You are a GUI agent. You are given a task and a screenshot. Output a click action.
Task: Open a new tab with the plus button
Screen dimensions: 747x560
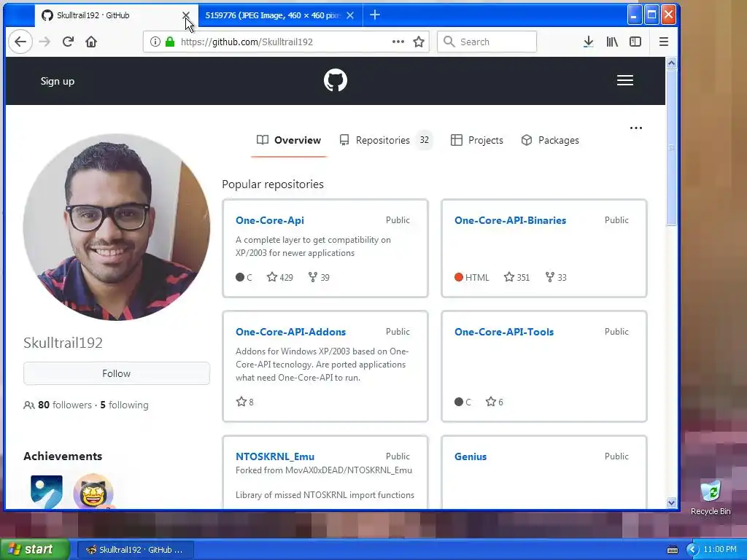point(375,15)
